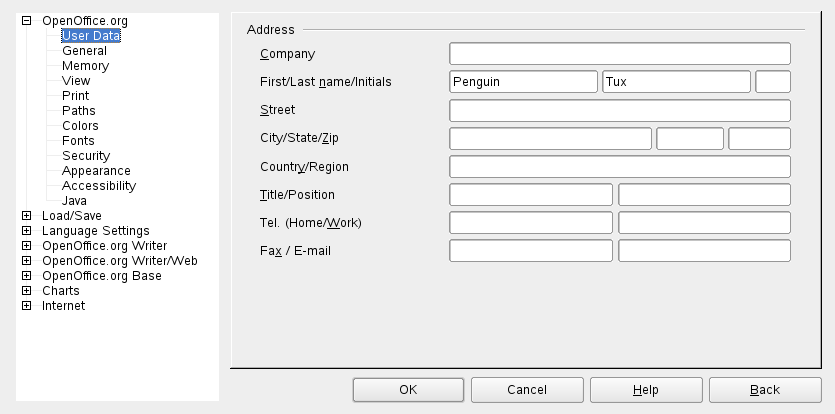
Task: Focus the Country/Region text field
Action: 620,166
